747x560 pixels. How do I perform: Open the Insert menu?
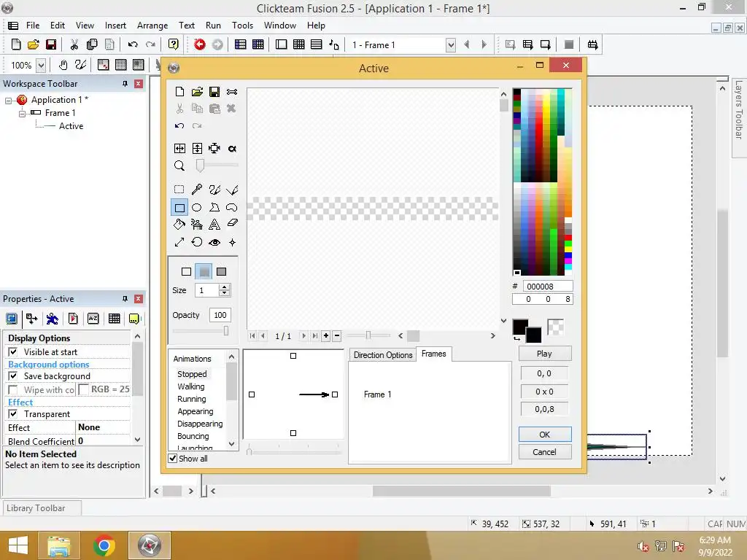pyautogui.click(x=115, y=26)
